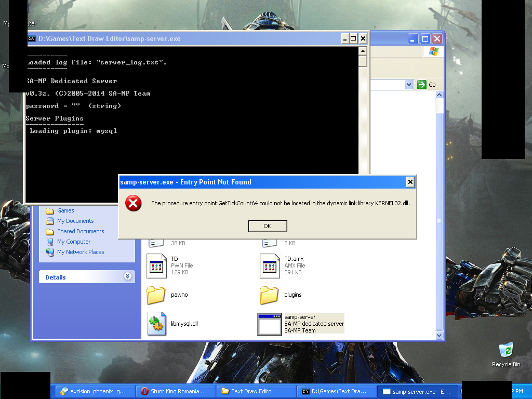Click the My Network Places icon
The width and height of the screenshot is (532, 399).
coord(50,252)
